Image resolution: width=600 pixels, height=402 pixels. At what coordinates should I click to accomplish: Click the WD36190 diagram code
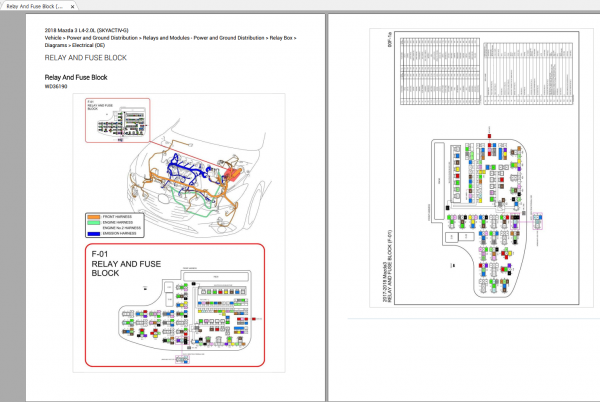(56, 86)
